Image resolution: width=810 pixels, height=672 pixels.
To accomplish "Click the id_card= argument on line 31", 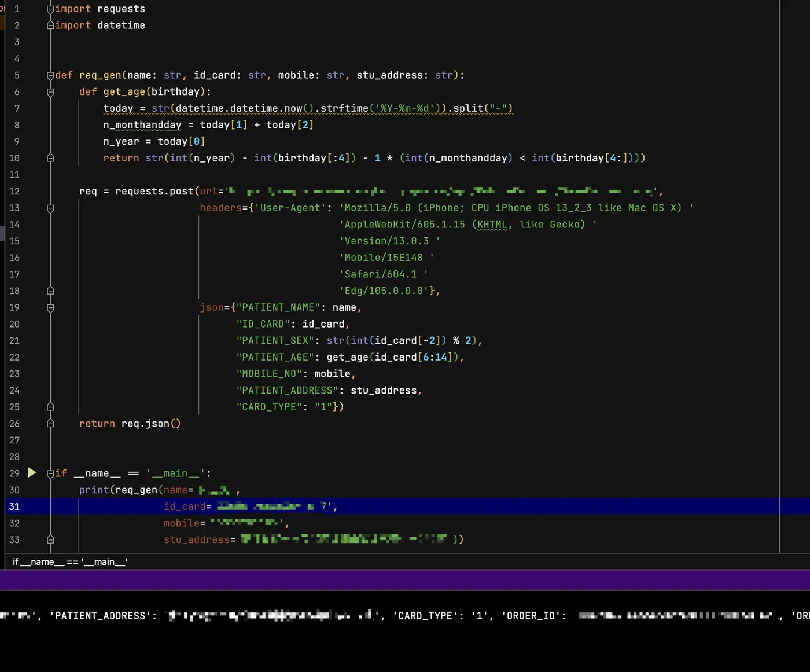I will 187,506.
